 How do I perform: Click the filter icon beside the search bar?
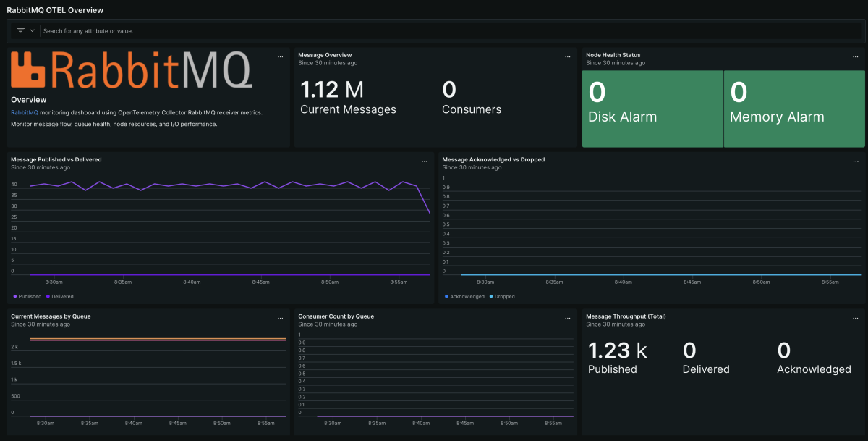tap(20, 31)
